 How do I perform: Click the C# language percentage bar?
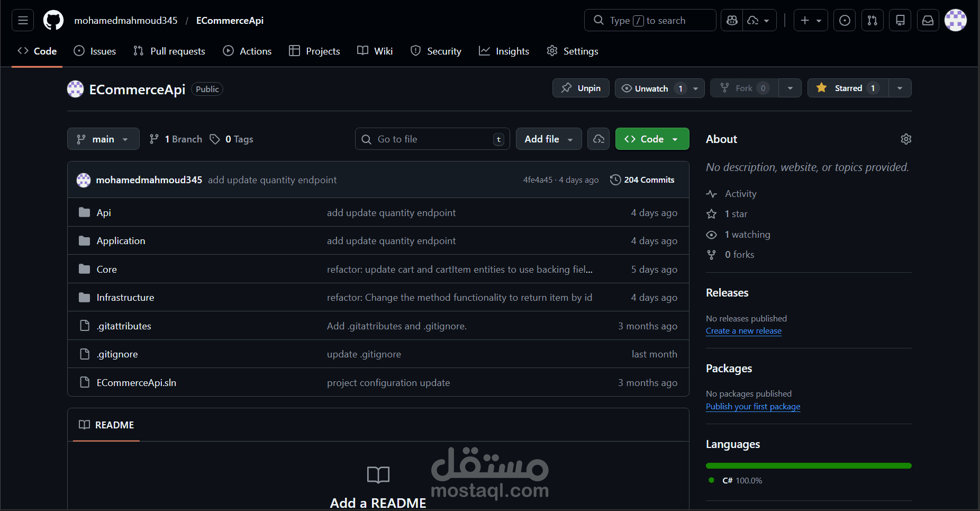pyautogui.click(x=808, y=465)
